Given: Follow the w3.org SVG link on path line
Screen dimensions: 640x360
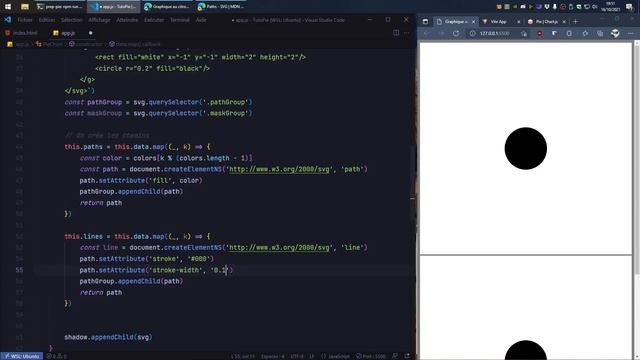Looking at the screenshot, I should pyautogui.click(x=280, y=169).
